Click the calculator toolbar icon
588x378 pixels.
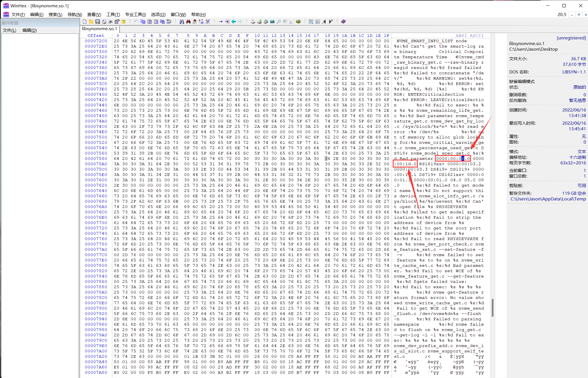tap(272, 22)
